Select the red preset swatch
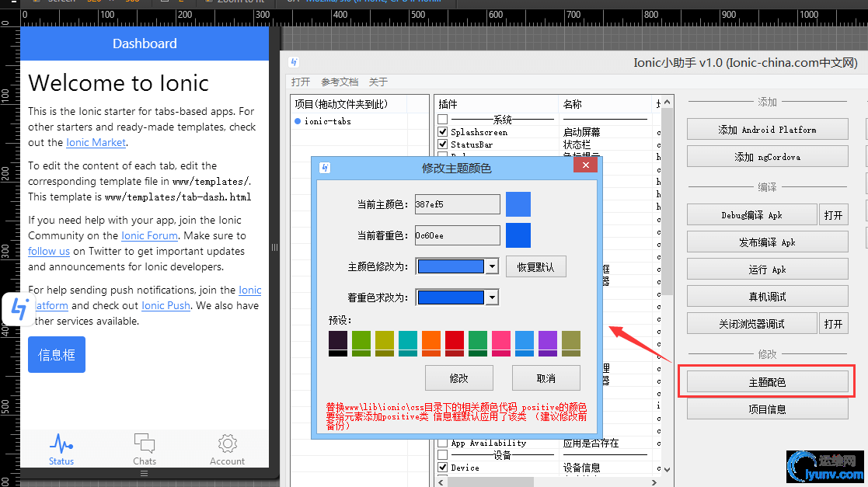The image size is (868, 487). tap(455, 343)
